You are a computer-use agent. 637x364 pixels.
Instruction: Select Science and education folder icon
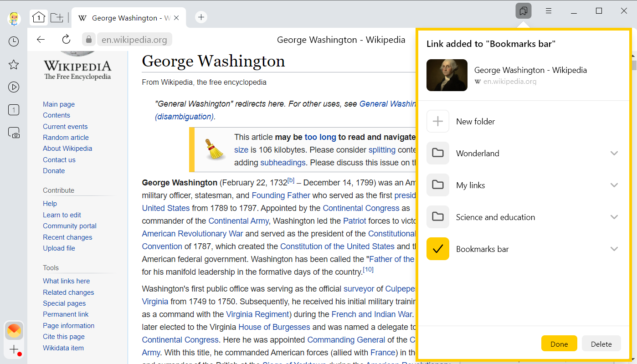(438, 217)
